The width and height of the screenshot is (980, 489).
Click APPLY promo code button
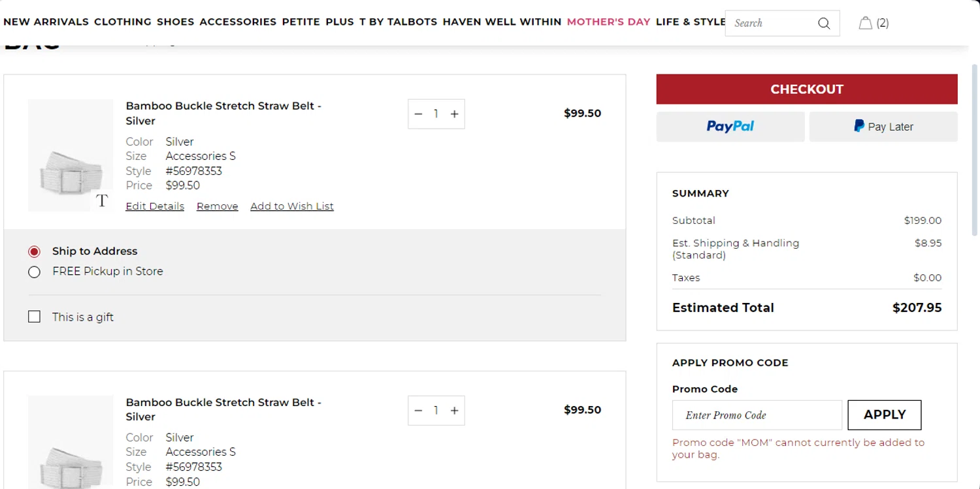pos(885,415)
